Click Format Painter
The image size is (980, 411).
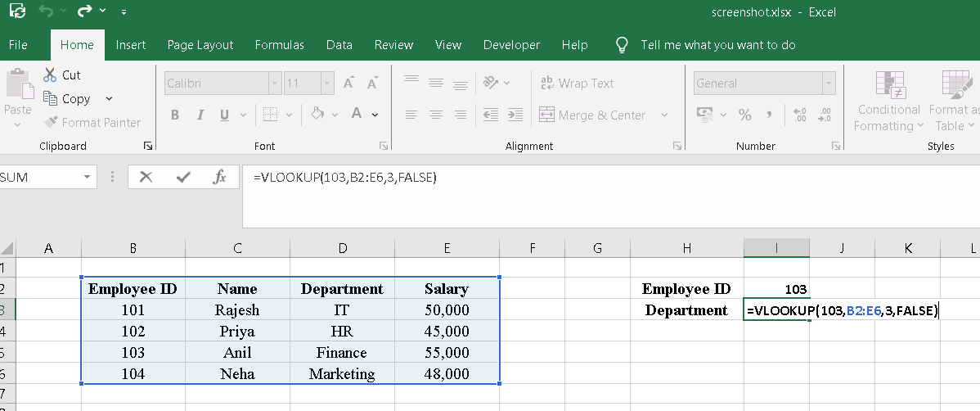coord(92,123)
